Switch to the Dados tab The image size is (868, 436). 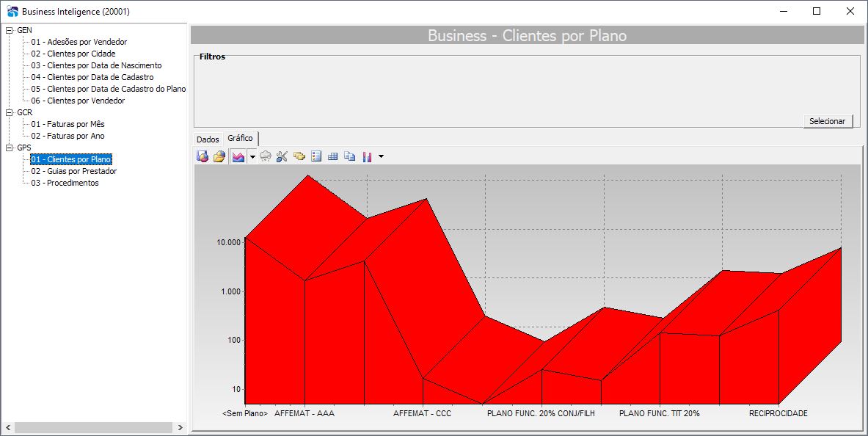coord(208,139)
